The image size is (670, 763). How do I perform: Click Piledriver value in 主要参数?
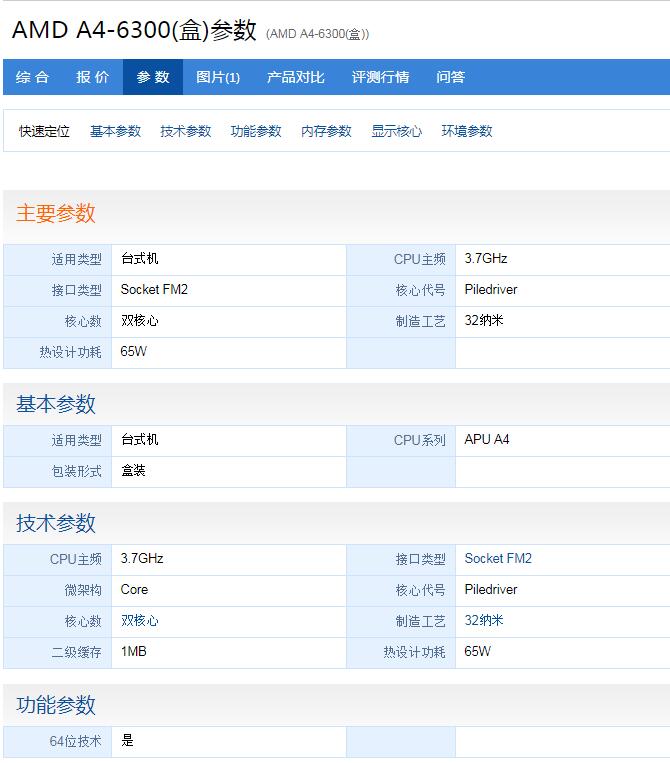(x=490, y=290)
